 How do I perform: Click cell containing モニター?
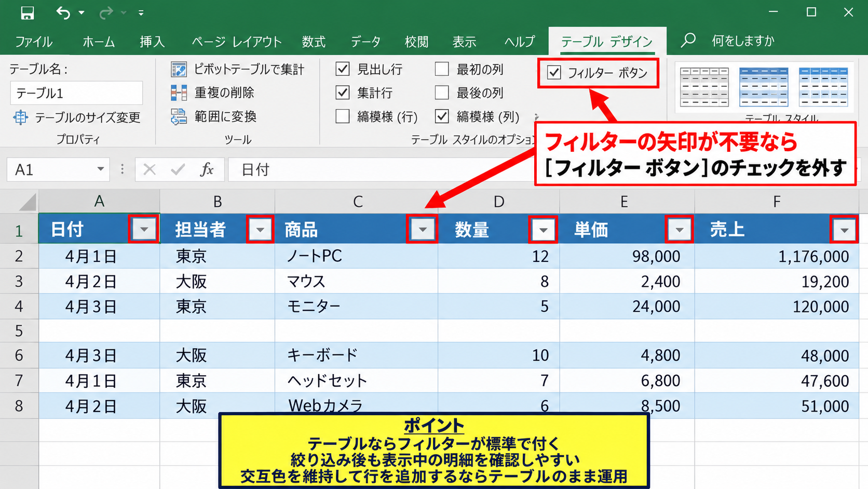pos(356,306)
